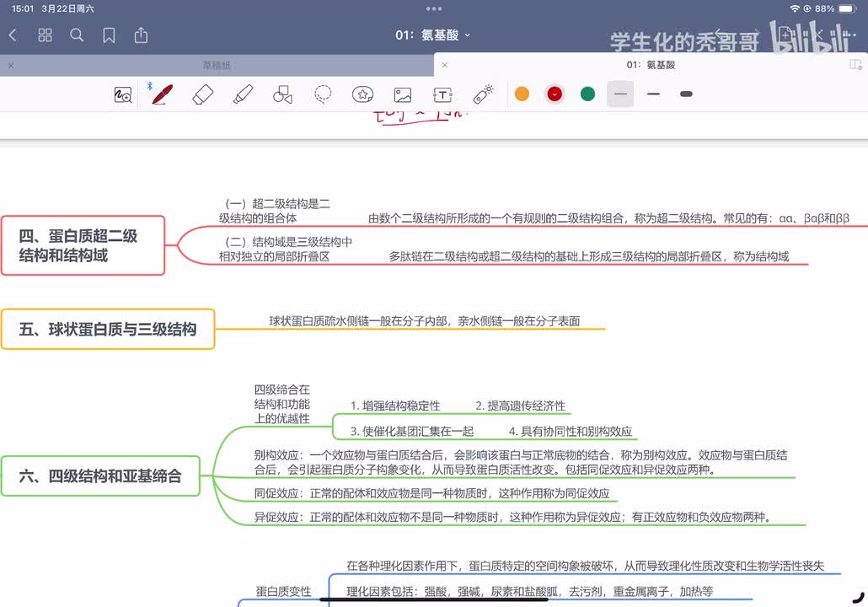Close the 01: 氨基酸 tab
The width and height of the screenshot is (868, 607).
[444, 65]
